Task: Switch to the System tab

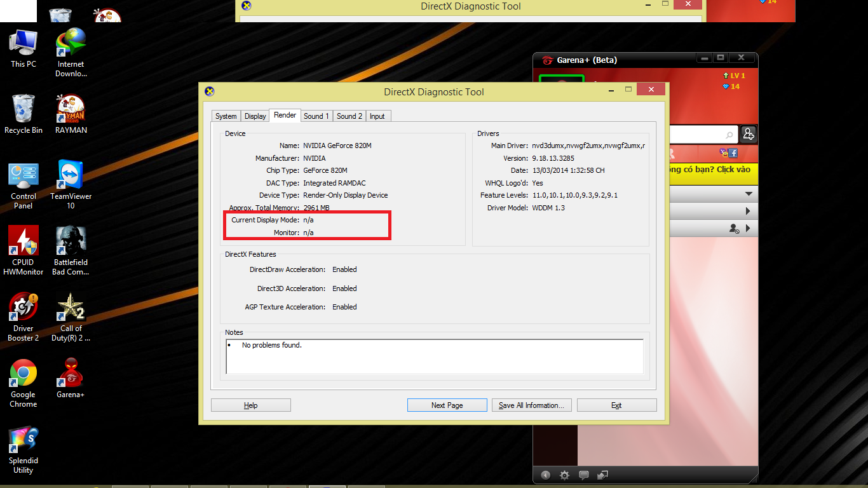Action: [226, 116]
